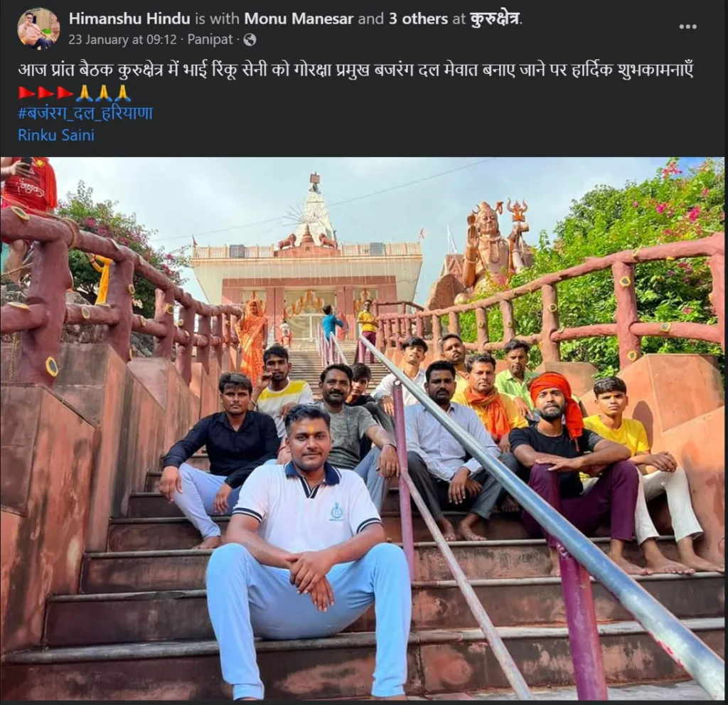This screenshot has width=728, height=705.
Task: Open the Rinku Saini tagged link
Action: (56, 134)
